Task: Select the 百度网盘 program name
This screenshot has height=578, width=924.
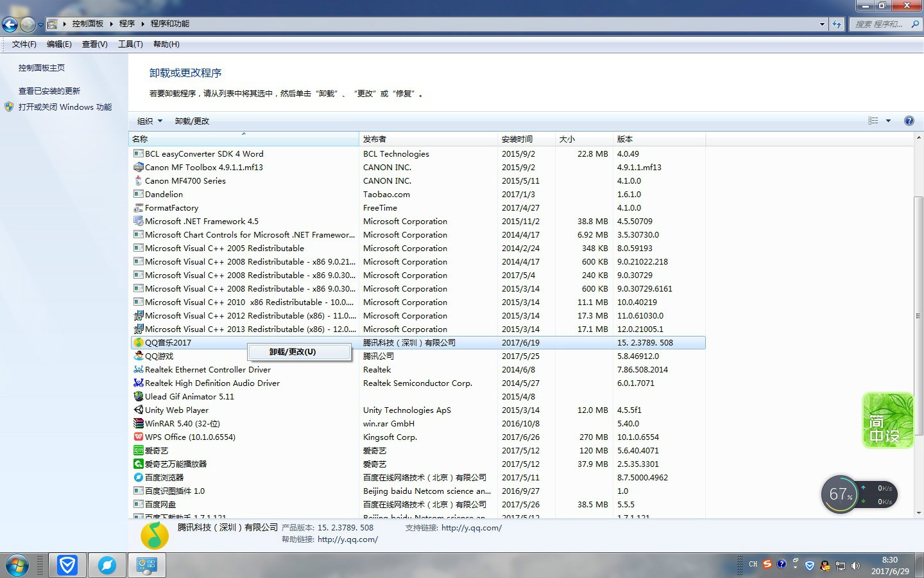Action: [160, 505]
